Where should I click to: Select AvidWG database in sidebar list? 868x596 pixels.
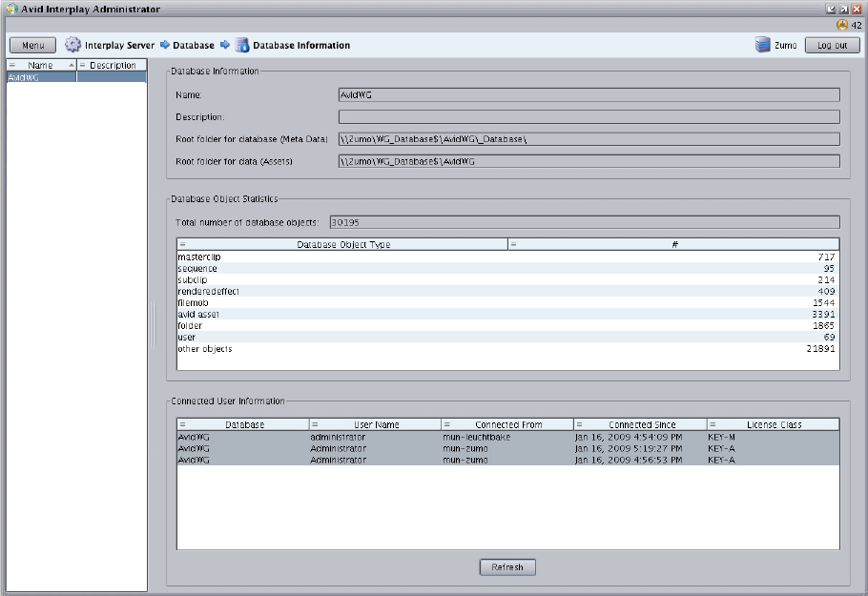[x=76, y=77]
